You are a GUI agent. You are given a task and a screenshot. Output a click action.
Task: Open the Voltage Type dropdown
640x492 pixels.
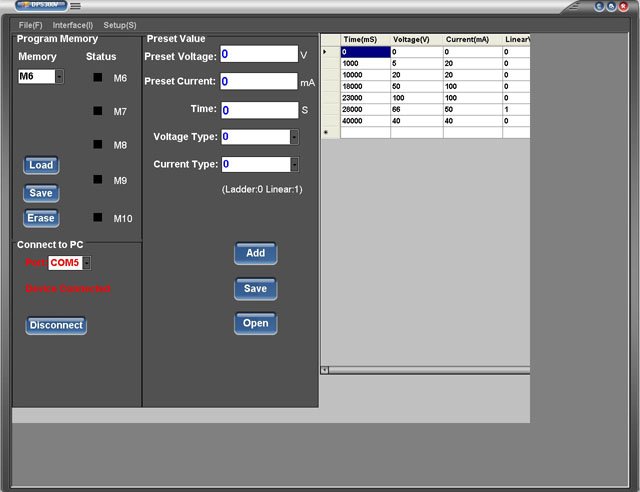coord(294,137)
